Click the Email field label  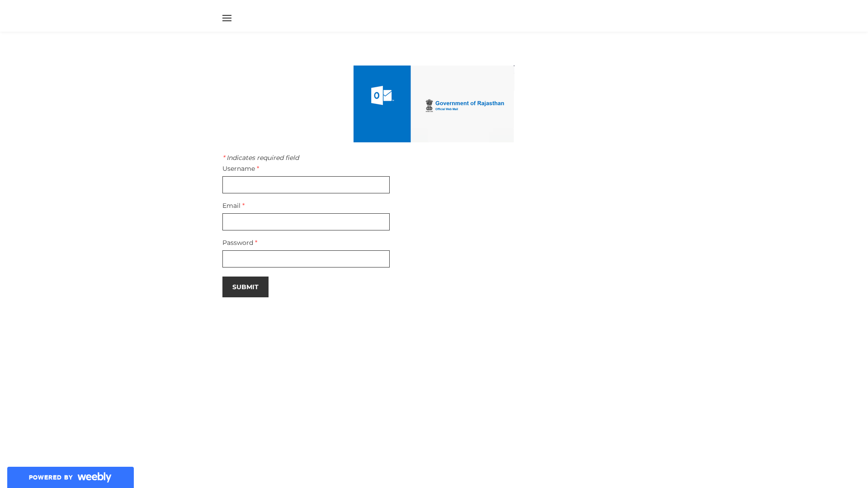click(x=232, y=206)
